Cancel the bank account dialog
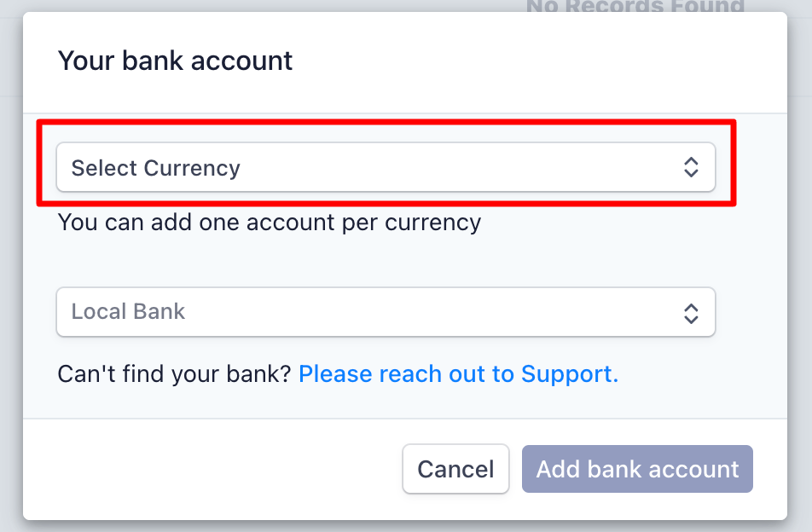812x532 pixels. [x=455, y=469]
